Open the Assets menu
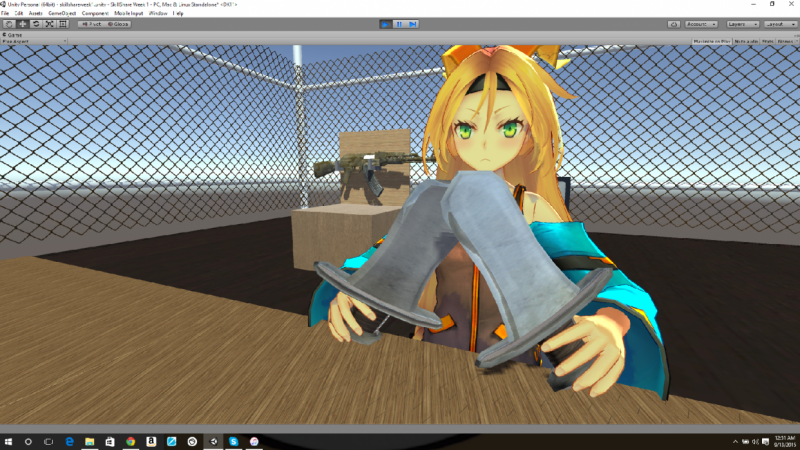 36,13
